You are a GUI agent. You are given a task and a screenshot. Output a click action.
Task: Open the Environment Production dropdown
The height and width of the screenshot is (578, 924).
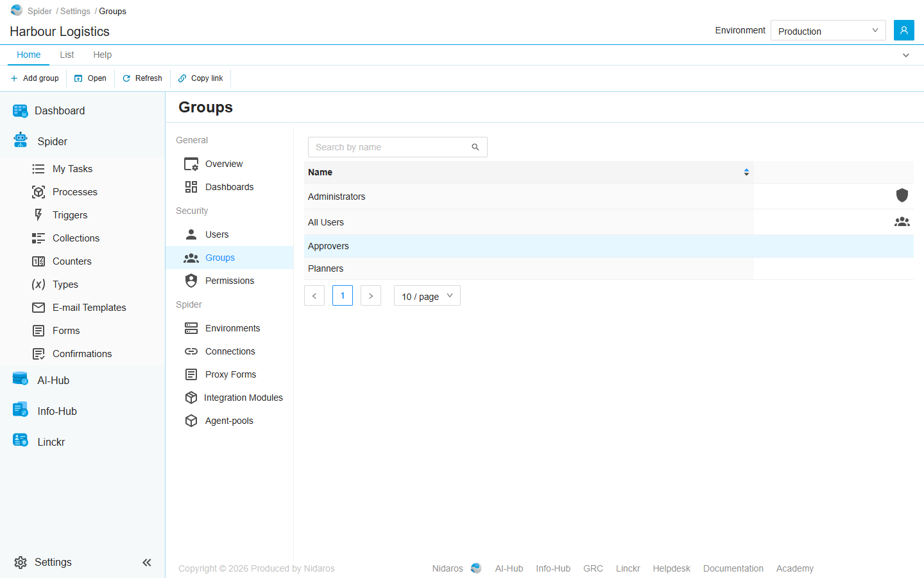tap(828, 30)
